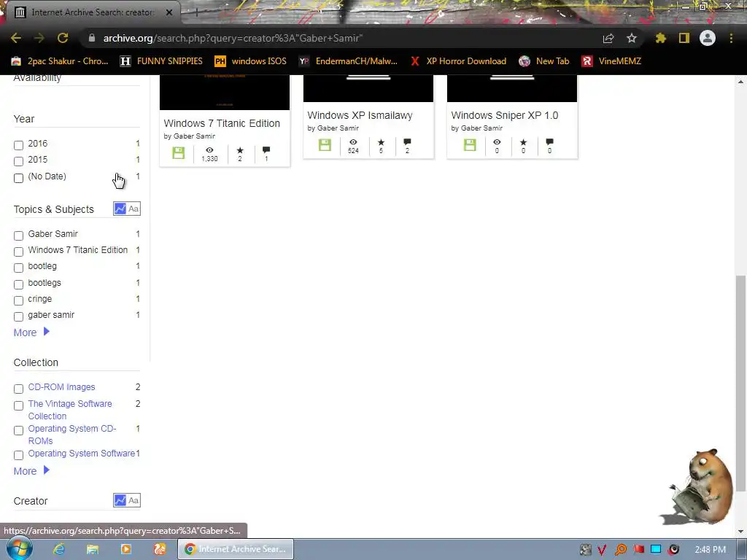Image resolution: width=747 pixels, height=560 pixels.
Task: Check the cringe topic filter
Action: [x=18, y=300]
